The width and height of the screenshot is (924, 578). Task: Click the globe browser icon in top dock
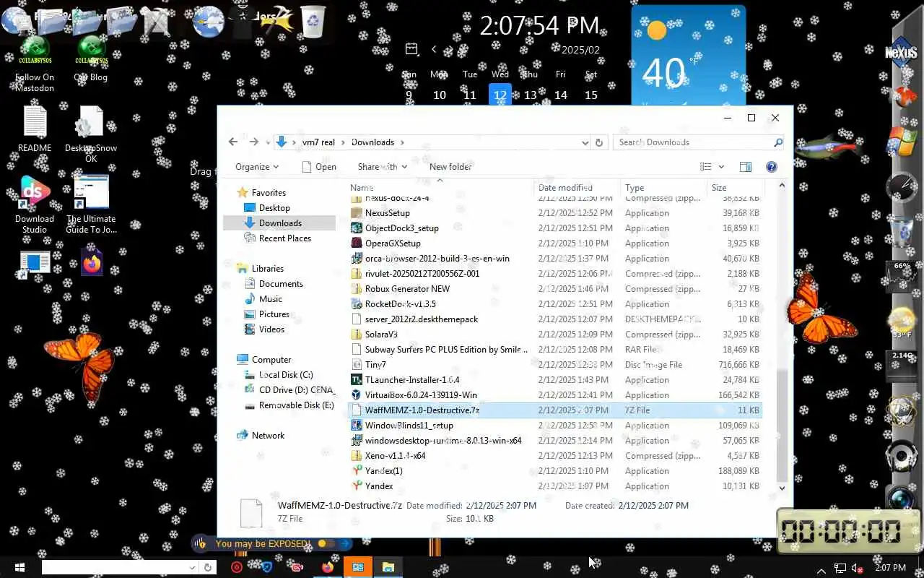pyautogui.click(x=209, y=22)
